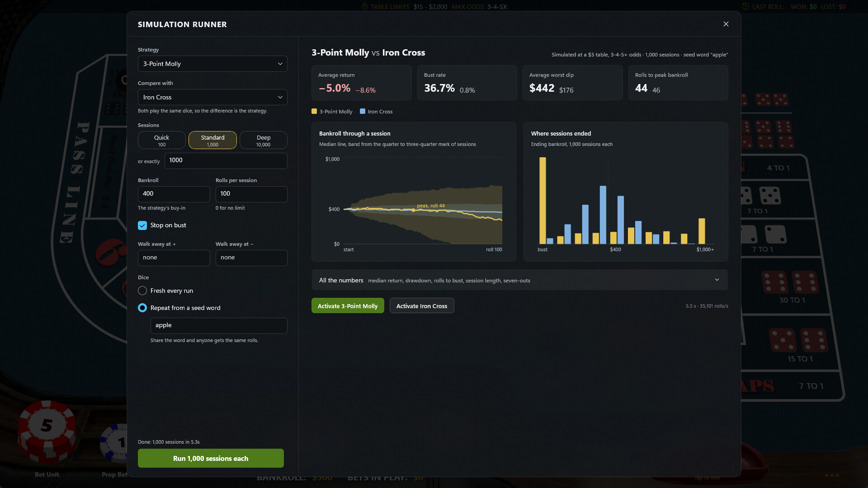Click the 'Simulated at a $5 table' summary text

(640, 55)
